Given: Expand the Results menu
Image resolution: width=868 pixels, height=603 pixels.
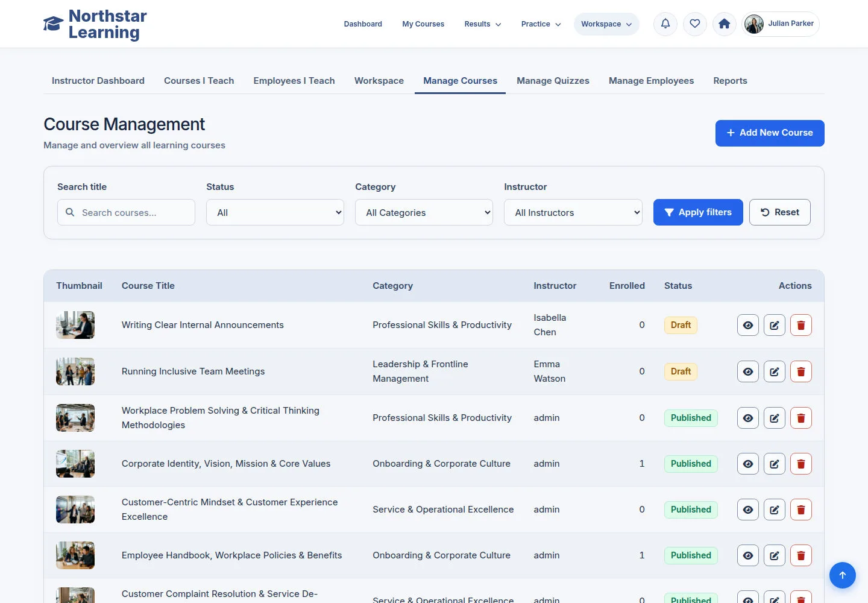Looking at the screenshot, I should coord(483,24).
